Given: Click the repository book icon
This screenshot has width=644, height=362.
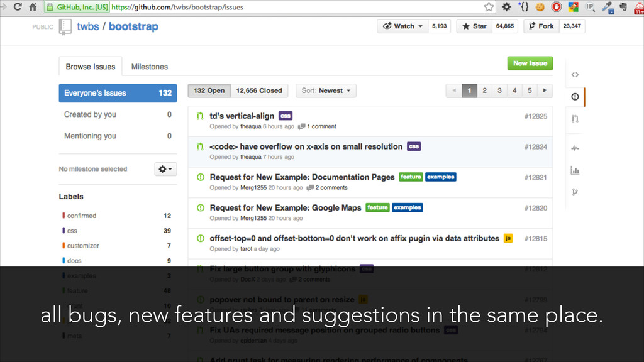Looking at the screenshot, I should click(65, 26).
